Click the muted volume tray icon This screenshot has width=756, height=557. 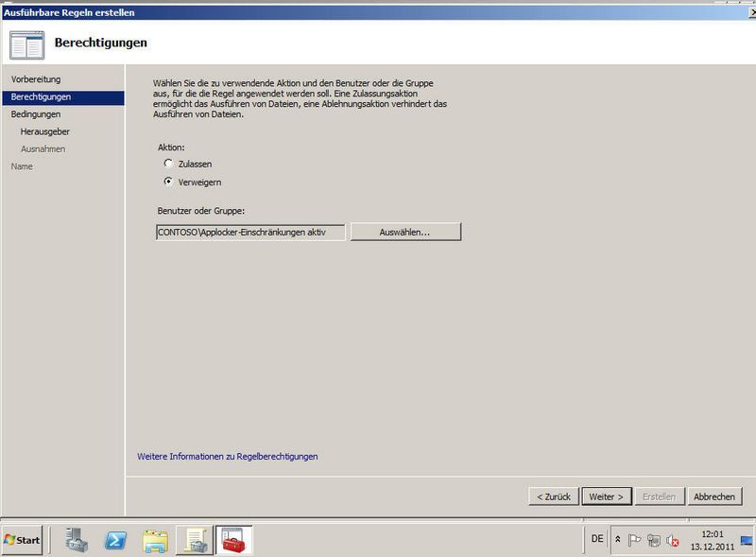point(673,541)
